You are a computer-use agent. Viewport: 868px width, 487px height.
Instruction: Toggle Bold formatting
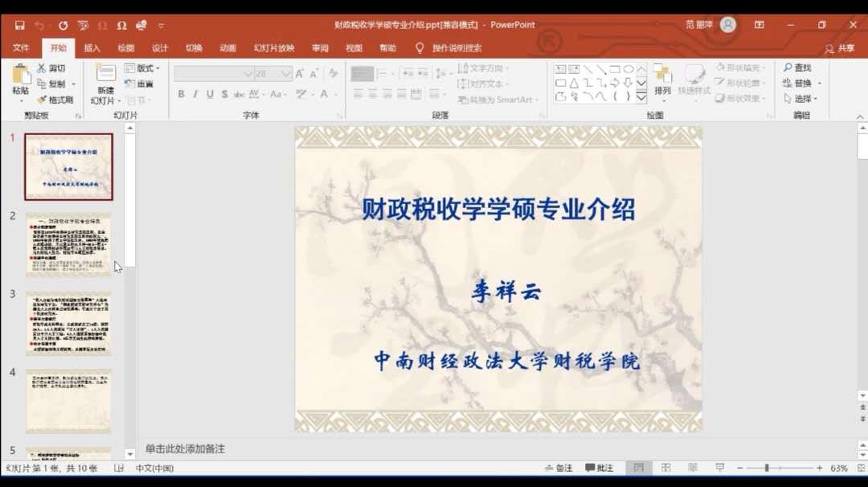point(182,94)
